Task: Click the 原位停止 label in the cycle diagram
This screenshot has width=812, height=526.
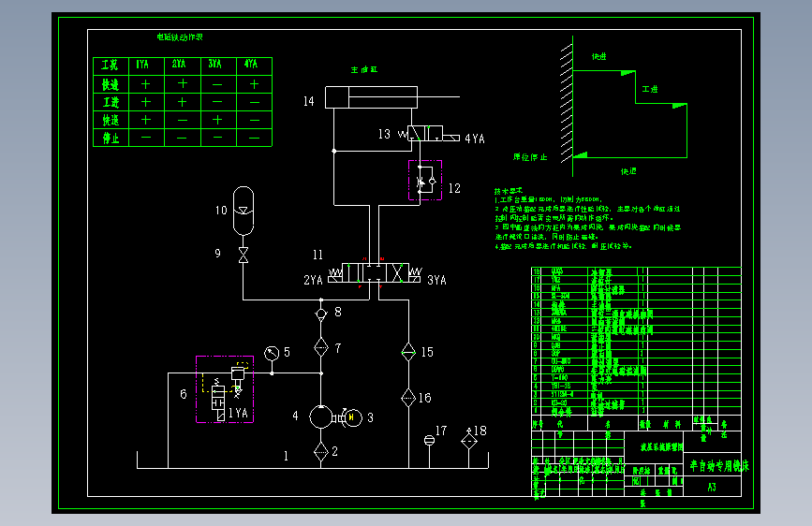Action: click(530, 157)
